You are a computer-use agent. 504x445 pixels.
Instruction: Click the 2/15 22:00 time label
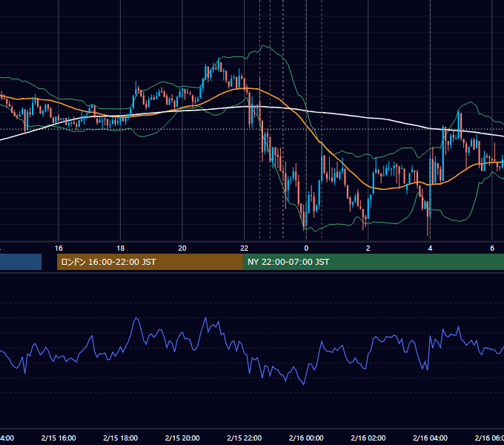pos(245,438)
